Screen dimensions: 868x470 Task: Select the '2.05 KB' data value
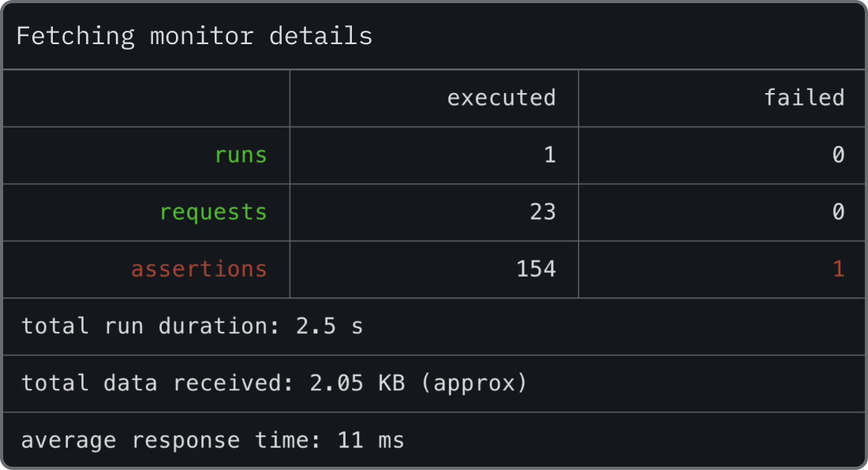coord(357,383)
